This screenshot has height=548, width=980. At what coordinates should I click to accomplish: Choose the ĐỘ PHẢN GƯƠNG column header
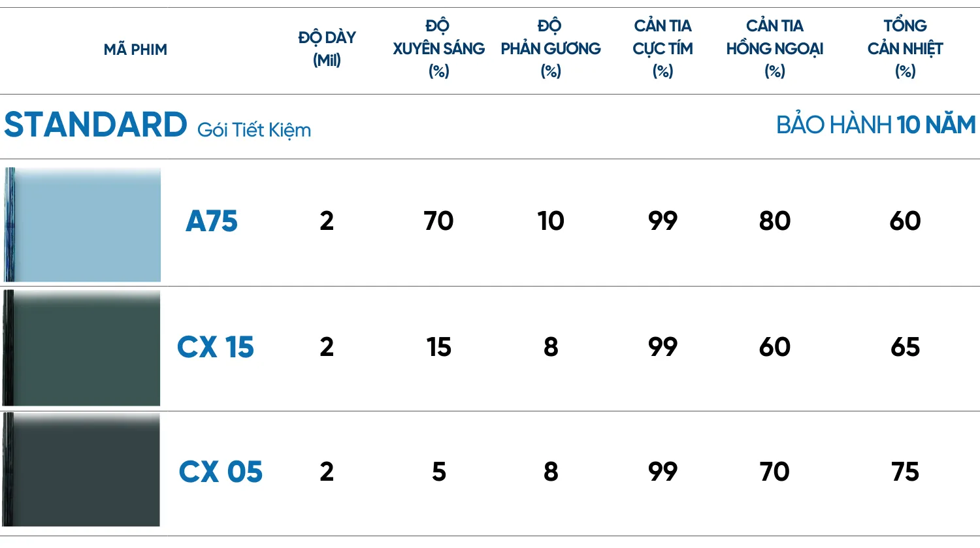(551, 49)
